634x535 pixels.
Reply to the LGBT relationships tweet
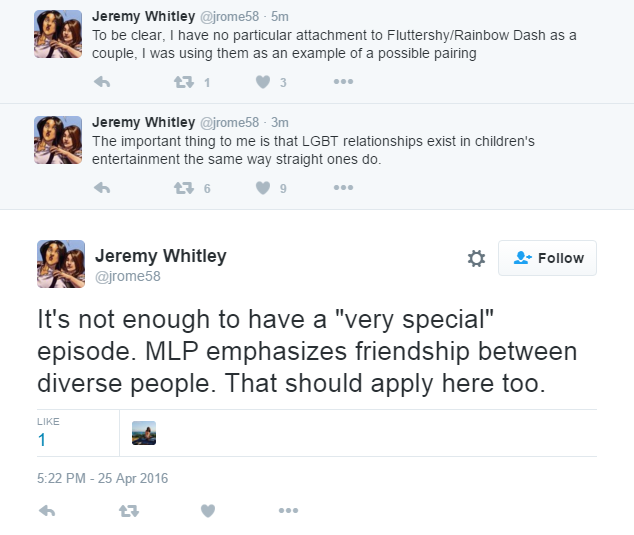coord(101,187)
